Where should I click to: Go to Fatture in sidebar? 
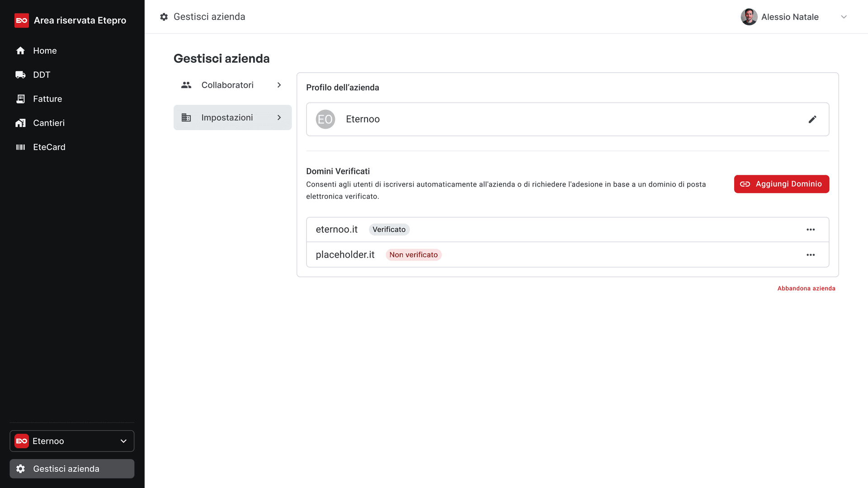point(47,99)
